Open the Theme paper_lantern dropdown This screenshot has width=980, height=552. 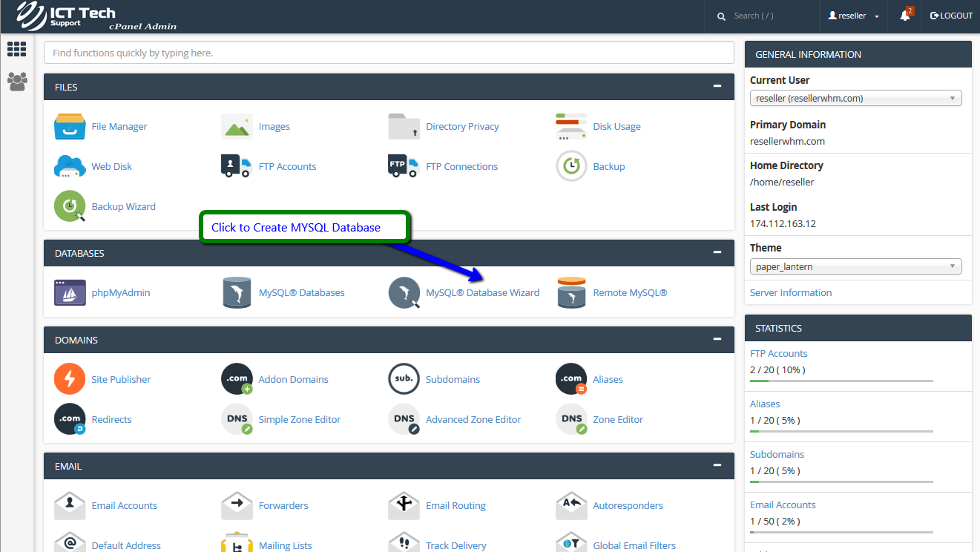point(855,266)
